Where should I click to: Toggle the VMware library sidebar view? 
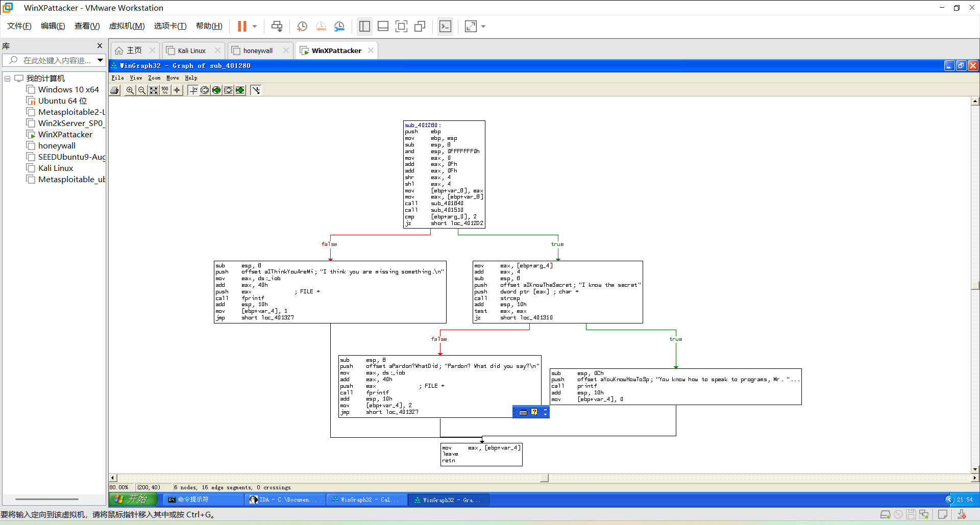click(364, 26)
